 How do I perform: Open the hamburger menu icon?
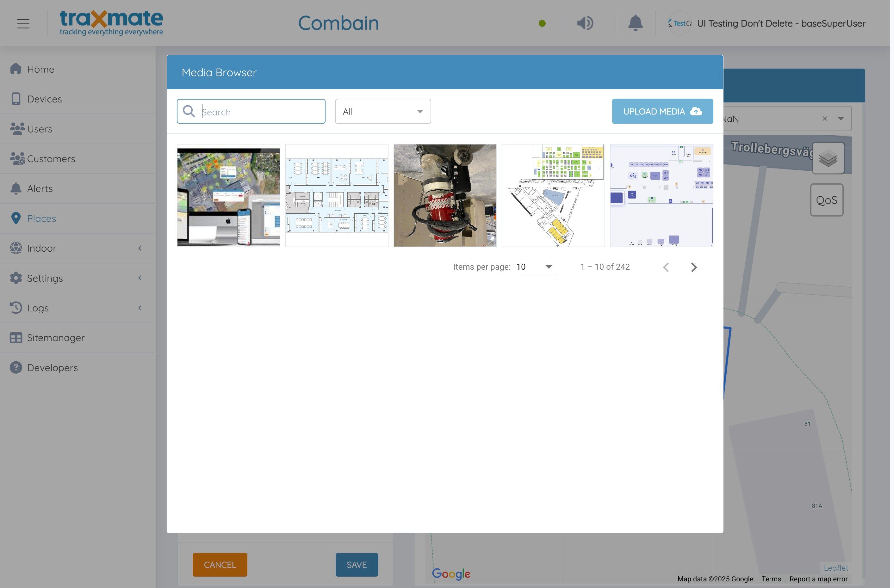[x=23, y=24]
